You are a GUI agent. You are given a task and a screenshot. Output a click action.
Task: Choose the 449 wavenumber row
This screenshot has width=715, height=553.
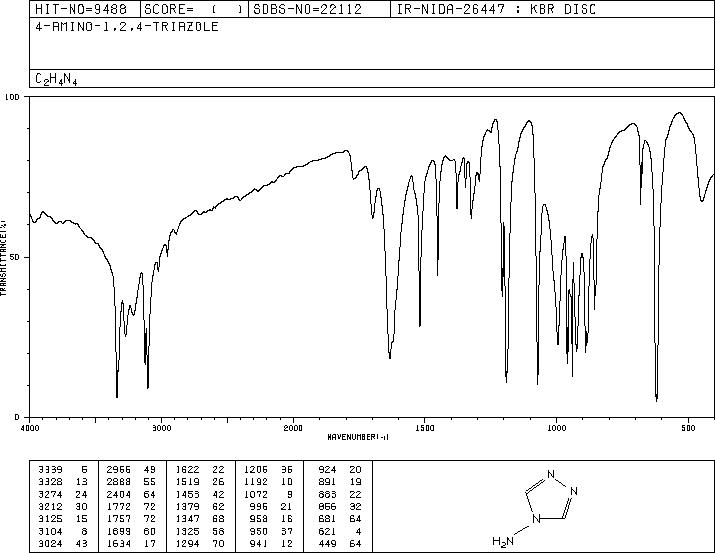340,543
